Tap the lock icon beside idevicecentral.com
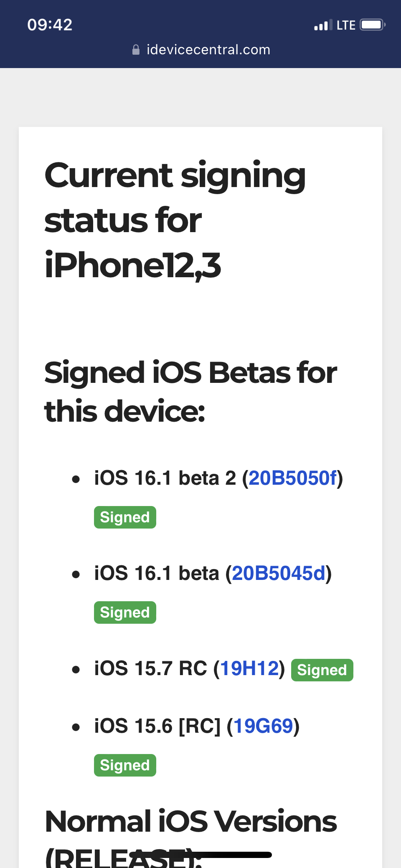This screenshot has height=868, width=401. (x=136, y=50)
